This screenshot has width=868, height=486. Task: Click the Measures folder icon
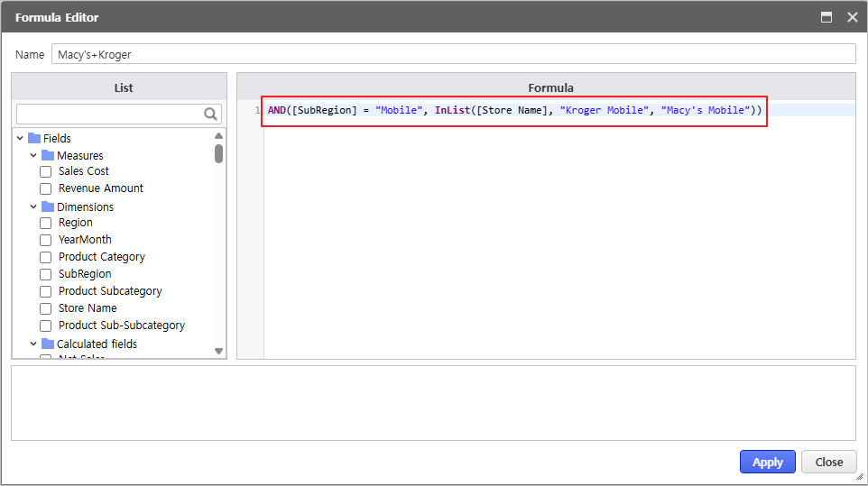pos(48,155)
